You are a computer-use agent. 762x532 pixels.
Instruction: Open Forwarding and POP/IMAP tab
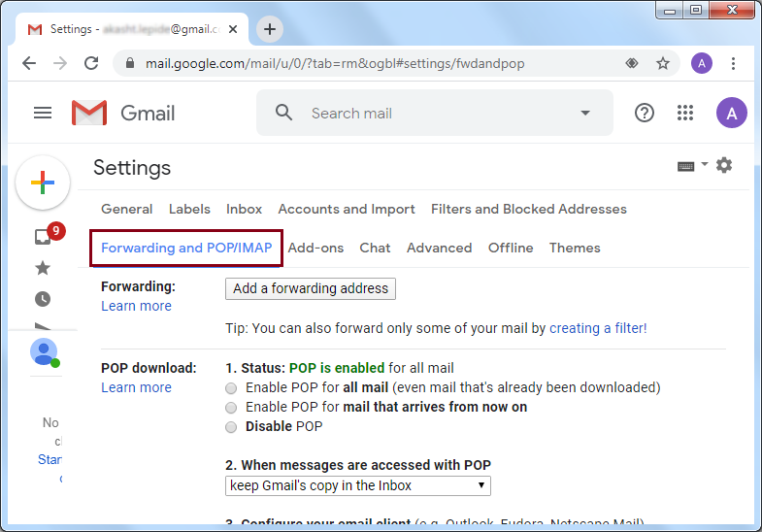[x=186, y=248]
